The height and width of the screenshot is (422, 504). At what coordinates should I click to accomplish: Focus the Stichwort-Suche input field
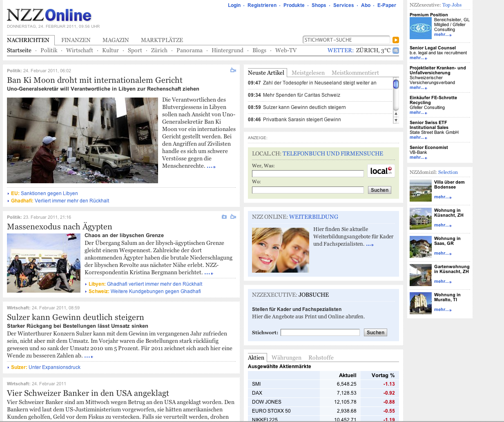click(346, 40)
